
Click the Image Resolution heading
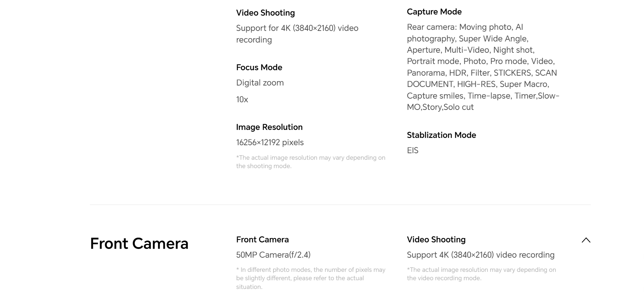point(269,127)
